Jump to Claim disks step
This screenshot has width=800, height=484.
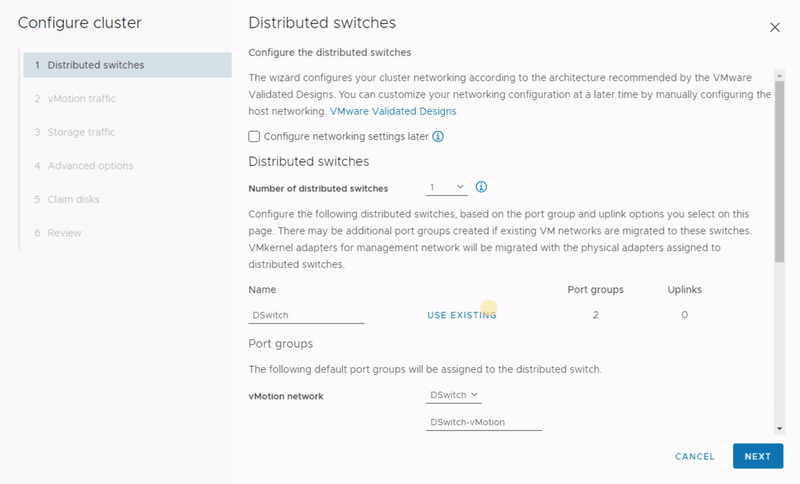[73, 199]
